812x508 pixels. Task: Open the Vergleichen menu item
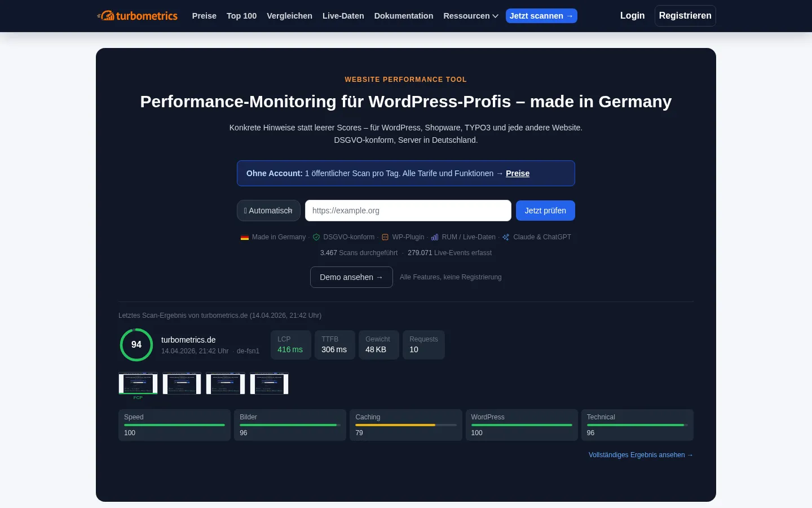(x=289, y=16)
